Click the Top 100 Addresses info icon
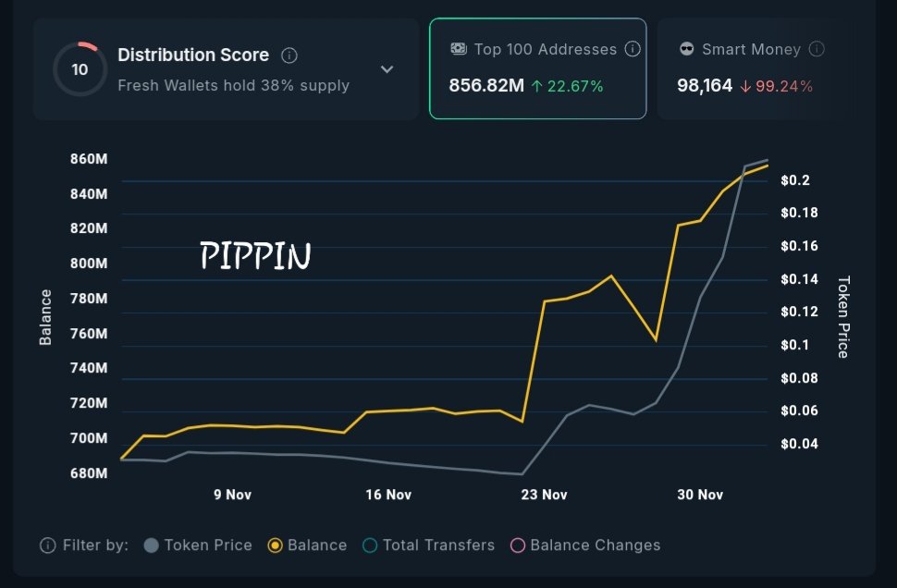 coord(633,49)
